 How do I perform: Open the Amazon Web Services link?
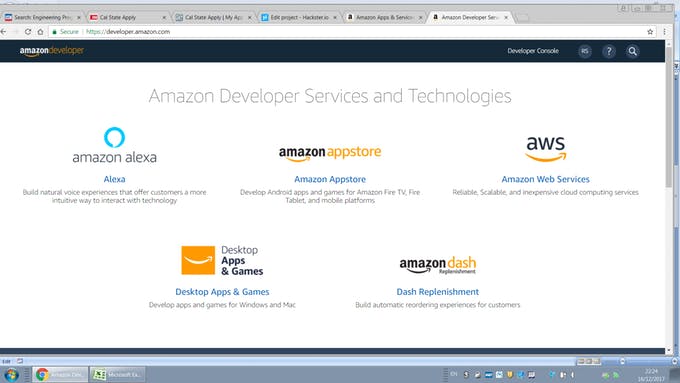click(546, 179)
